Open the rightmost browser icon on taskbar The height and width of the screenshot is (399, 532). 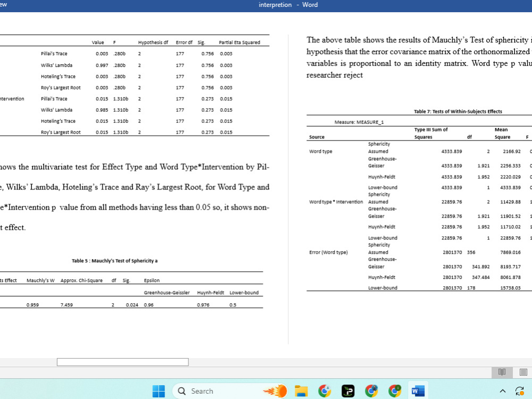point(395,391)
